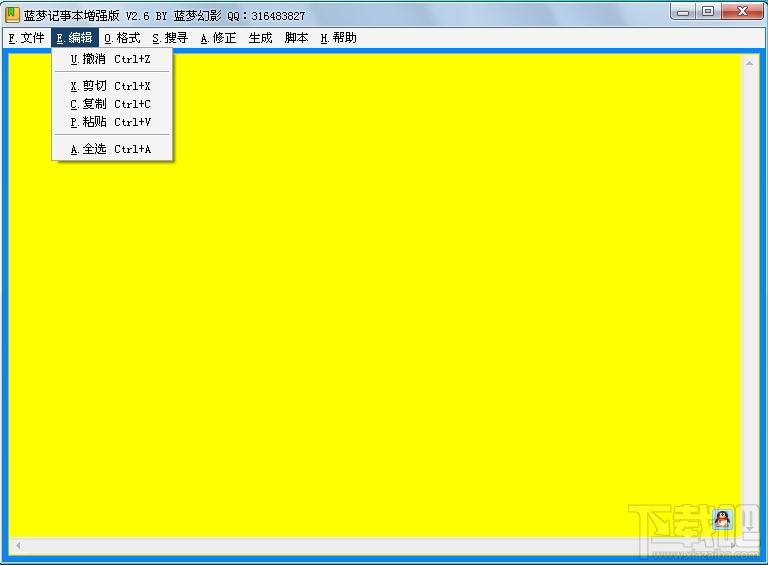Click the QQ penguin icon

(722, 519)
